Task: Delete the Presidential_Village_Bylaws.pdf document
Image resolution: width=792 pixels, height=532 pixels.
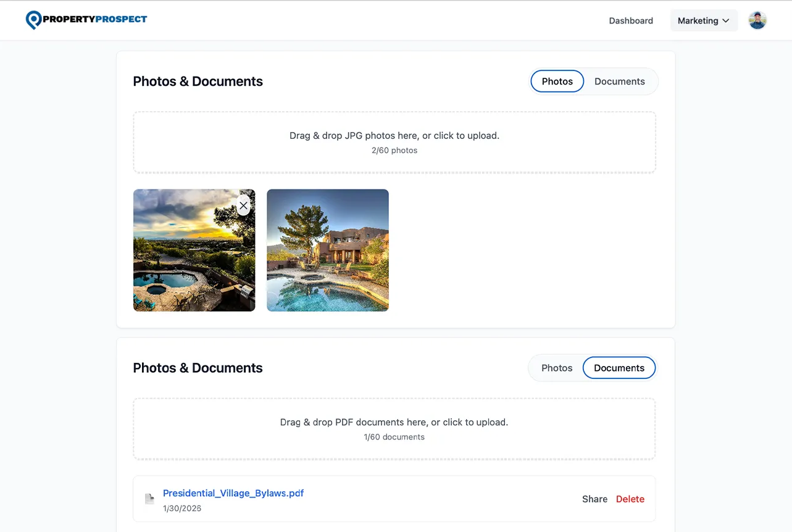Action: pos(630,499)
